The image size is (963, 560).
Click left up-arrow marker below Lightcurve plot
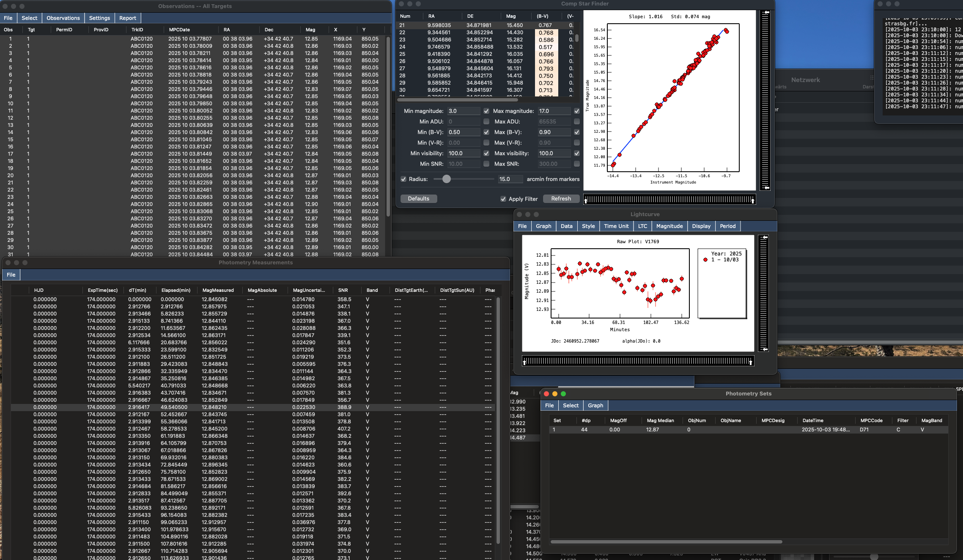tap(525, 362)
